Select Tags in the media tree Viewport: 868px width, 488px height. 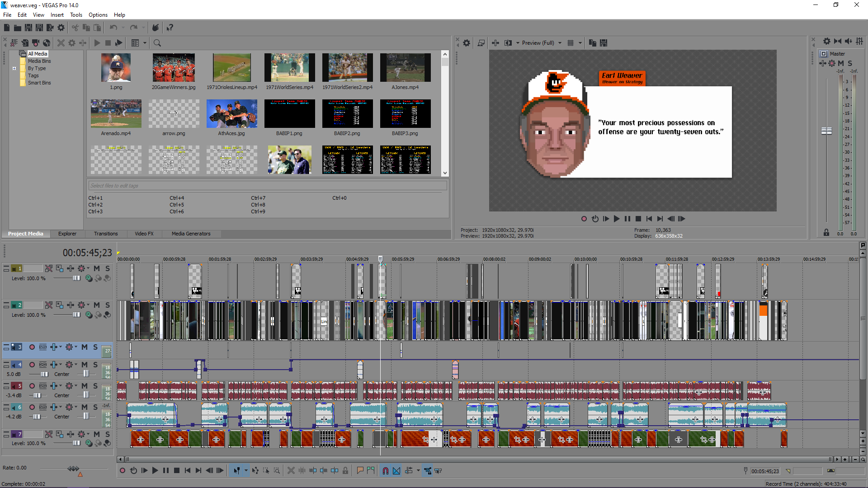(x=33, y=75)
